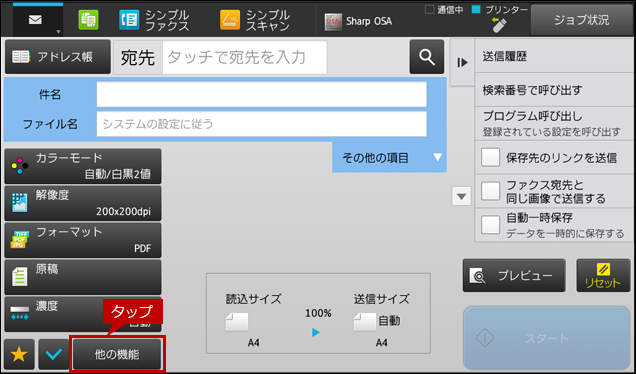
Task: Open 濃度 exposure setting
Action: click(x=83, y=314)
